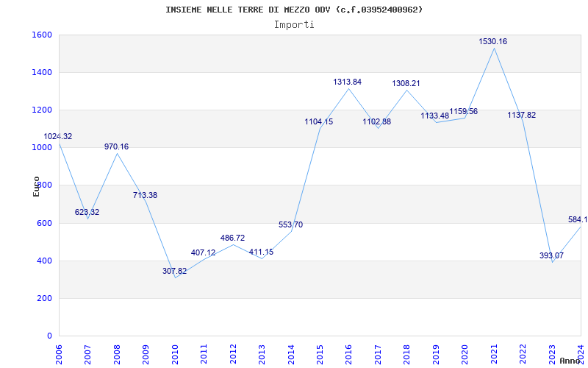Click the 2011 year axis label
The width and height of the screenshot is (588, 368).
tap(204, 354)
